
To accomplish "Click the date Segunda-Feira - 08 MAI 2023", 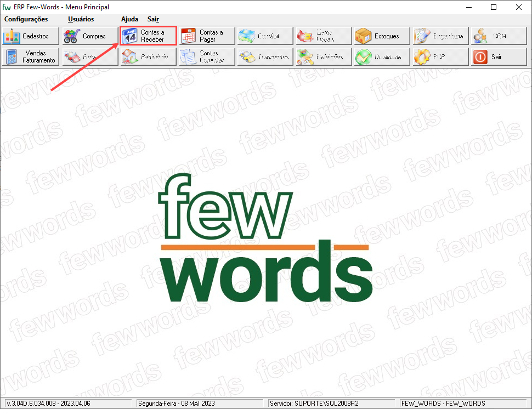I will point(177,403).
